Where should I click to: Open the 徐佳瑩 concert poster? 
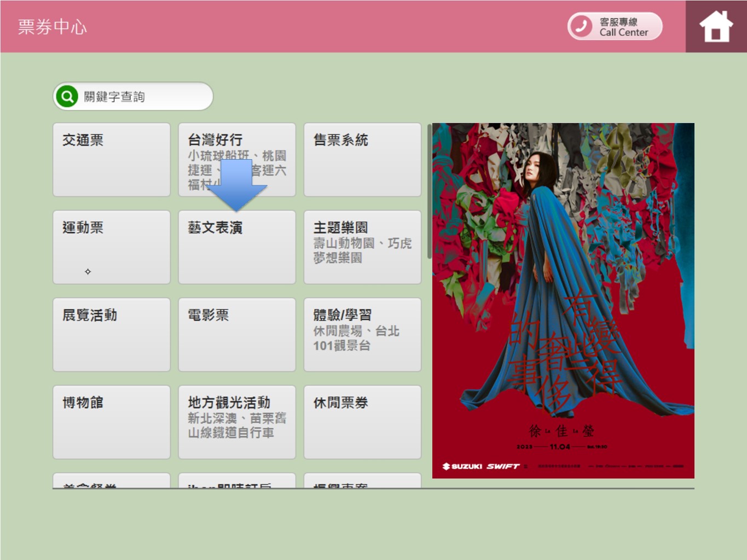[x=563, y=300]
